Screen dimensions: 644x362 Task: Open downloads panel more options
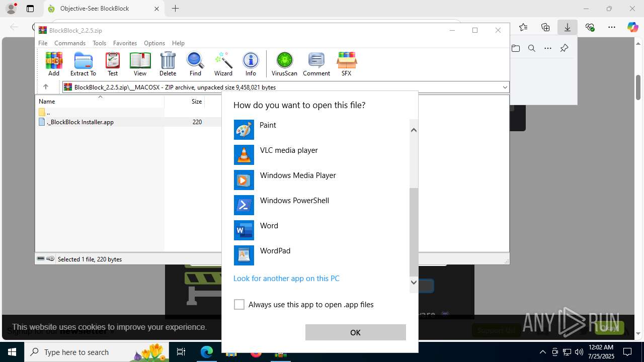548,48
